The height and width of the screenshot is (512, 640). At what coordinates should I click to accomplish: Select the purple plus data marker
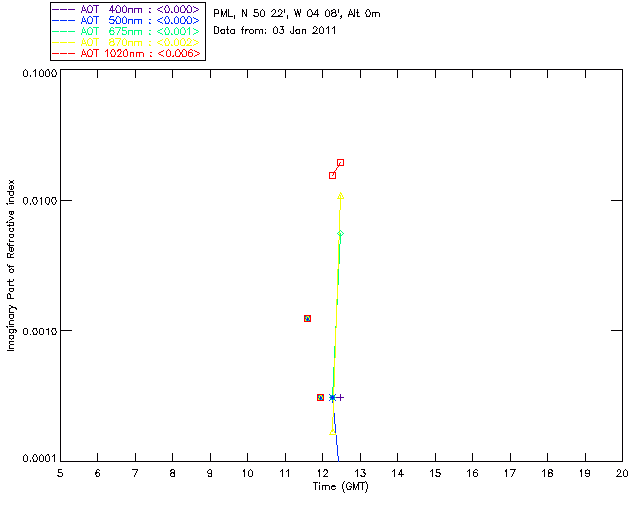click(340, 397)
